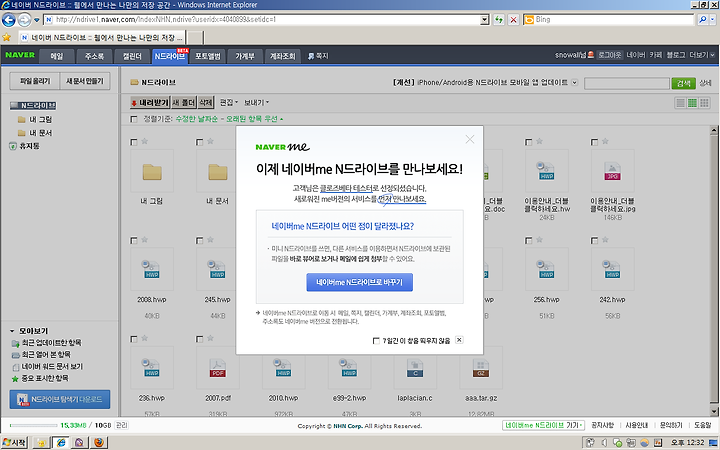Click the blue 네이버me N드라이브로 바꾸기 button
Screen dimensions: 720x450
(360, 282)
